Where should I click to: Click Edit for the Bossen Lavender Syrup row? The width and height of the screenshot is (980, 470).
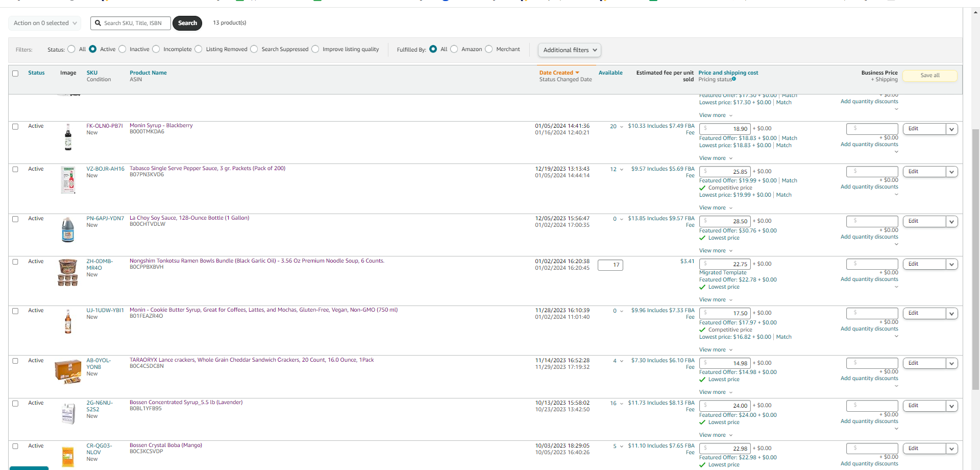(x=924, y=406)
